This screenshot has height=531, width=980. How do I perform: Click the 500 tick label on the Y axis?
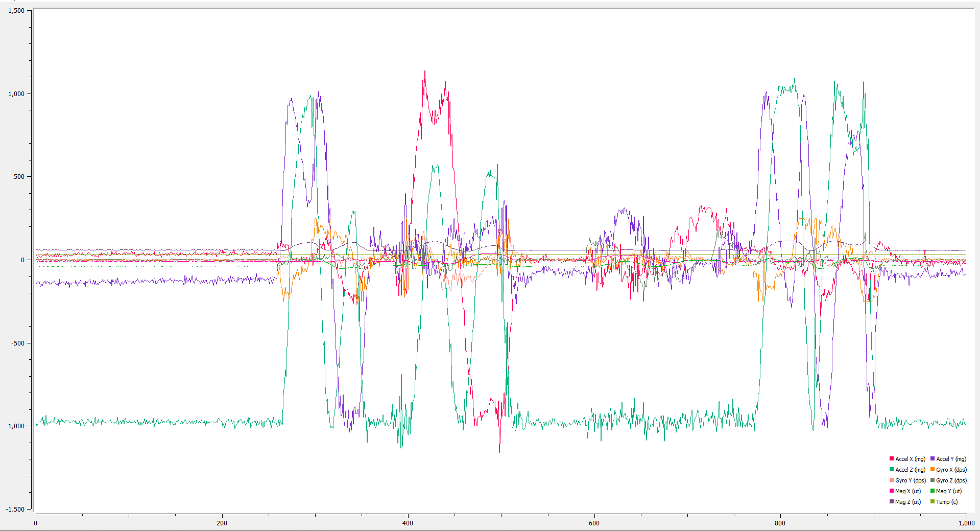point(19,177)
